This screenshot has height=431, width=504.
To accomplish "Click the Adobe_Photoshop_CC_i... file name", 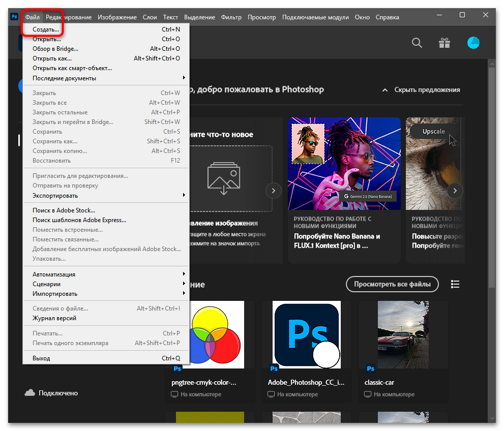I will 306,382.
